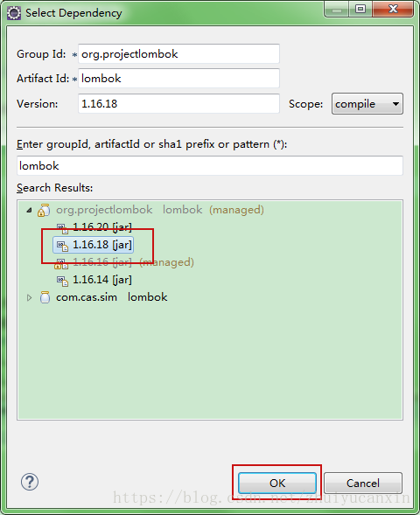This screenshot has width=420, height=515.
Task: Click the file icon of 1.16.18 [jar]
Action: pos(62,246)
